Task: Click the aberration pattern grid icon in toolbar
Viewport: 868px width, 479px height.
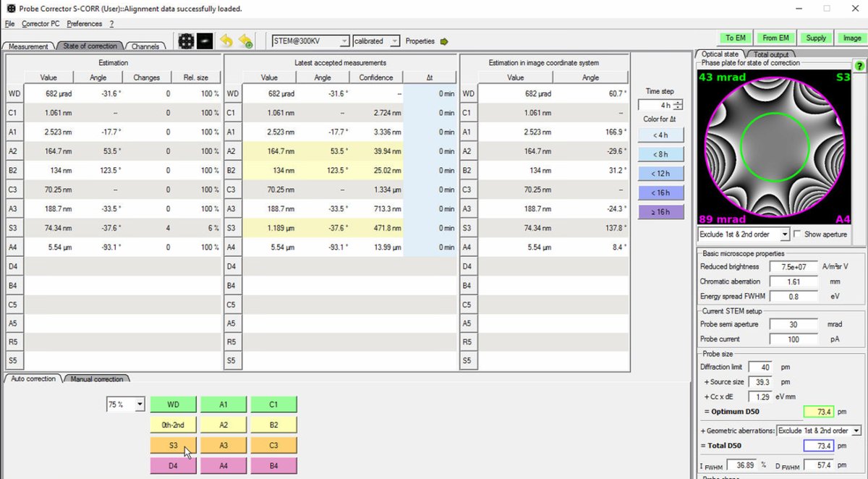Action: point(186,41)
